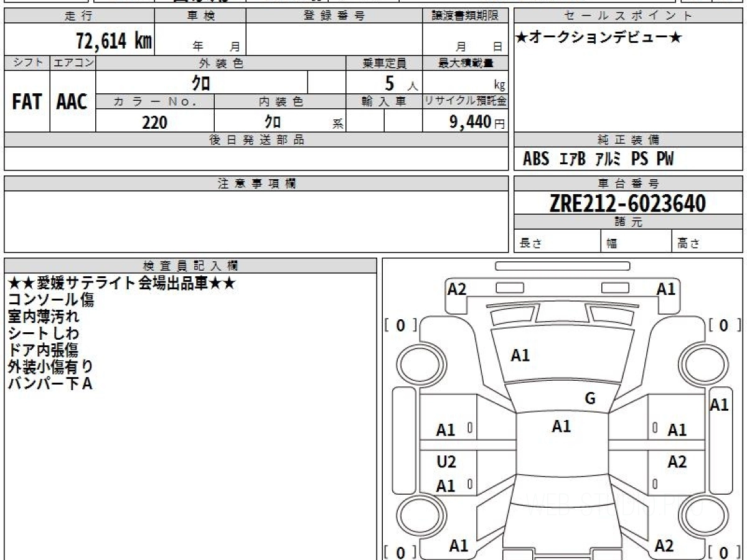
Task: Select the 後日発送部品 header bar
Action: point(256,140)
